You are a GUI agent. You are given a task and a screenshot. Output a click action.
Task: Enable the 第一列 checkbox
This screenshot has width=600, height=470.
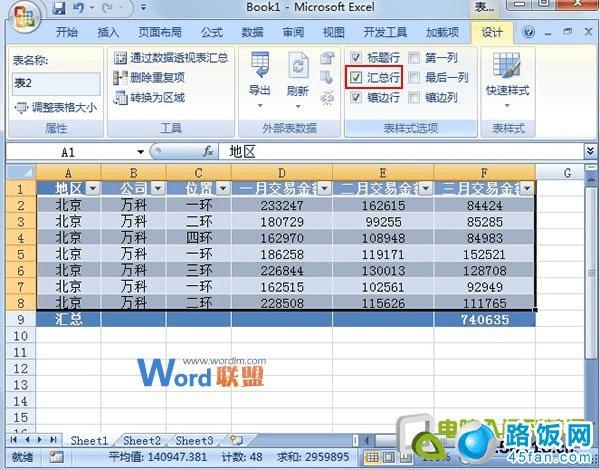coord(414,58)
